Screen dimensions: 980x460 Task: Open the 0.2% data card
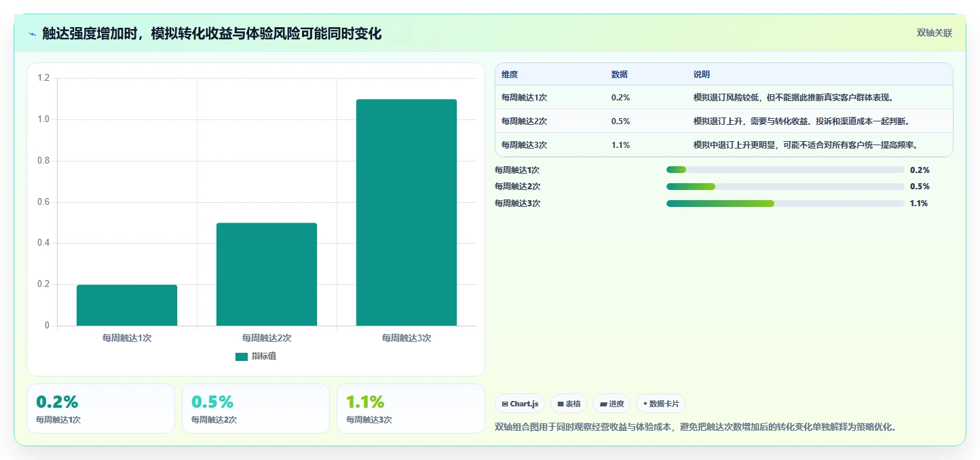pyautogui.click(x=100, y=408)
